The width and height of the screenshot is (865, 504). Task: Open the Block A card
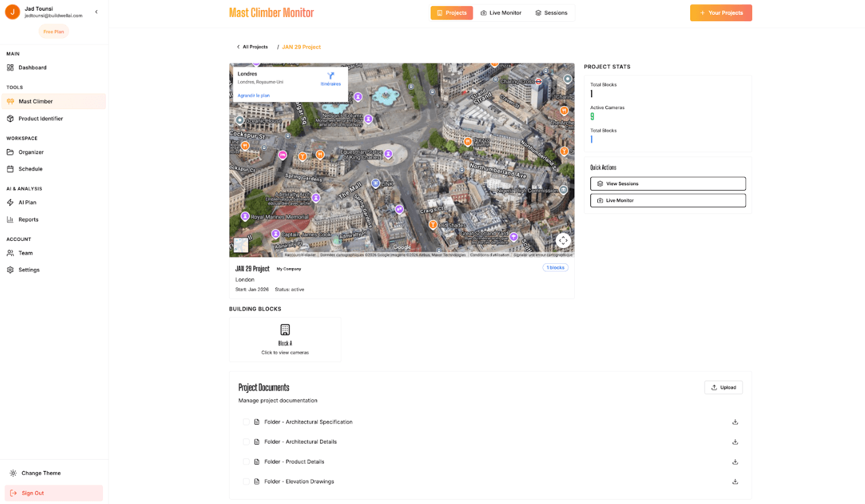click(285, 339)
